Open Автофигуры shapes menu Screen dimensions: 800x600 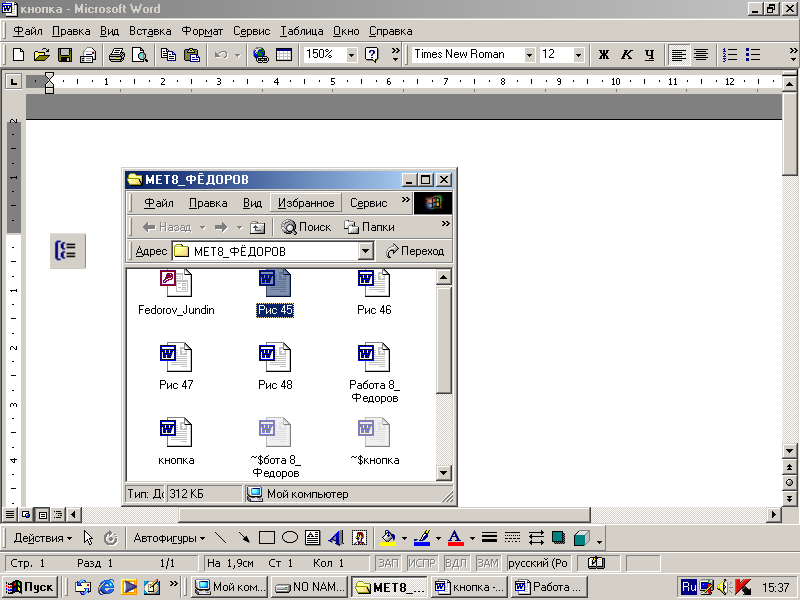point(169,538)
